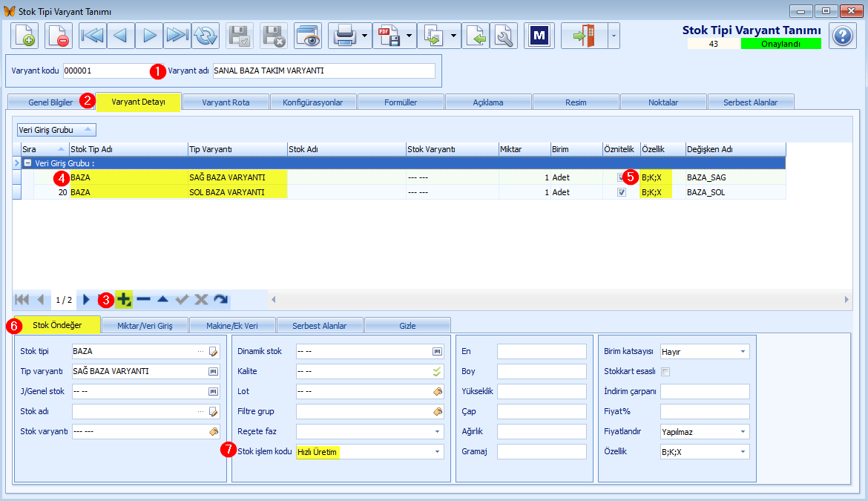The width and height of the screenshot is (868, 501).
Task: Open lookup icon in Tip varyantı field
Action: (x=213, y=371)
